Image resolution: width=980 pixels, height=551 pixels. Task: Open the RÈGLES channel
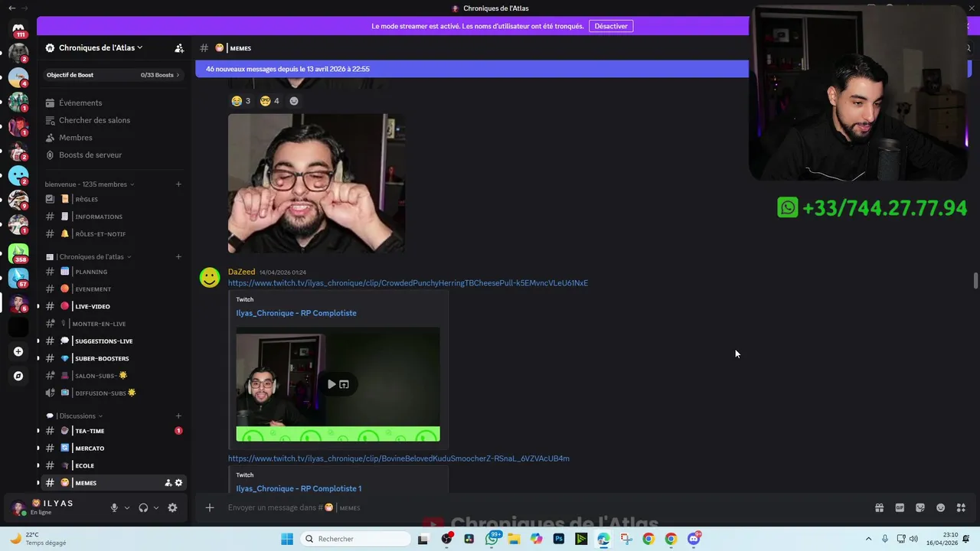tap(113, 199)
